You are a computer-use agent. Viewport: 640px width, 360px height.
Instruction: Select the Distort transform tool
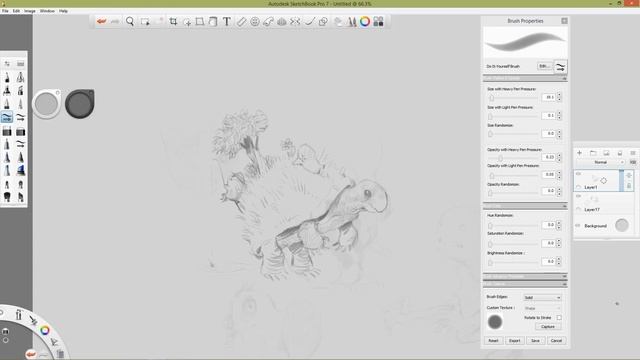pyautogui.click(x=200, y=21)
